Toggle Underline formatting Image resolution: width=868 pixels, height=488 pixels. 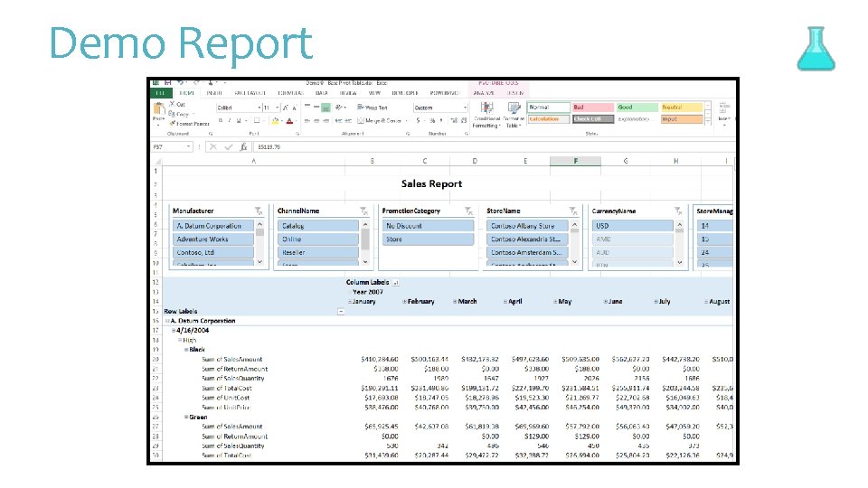[239, 120]
